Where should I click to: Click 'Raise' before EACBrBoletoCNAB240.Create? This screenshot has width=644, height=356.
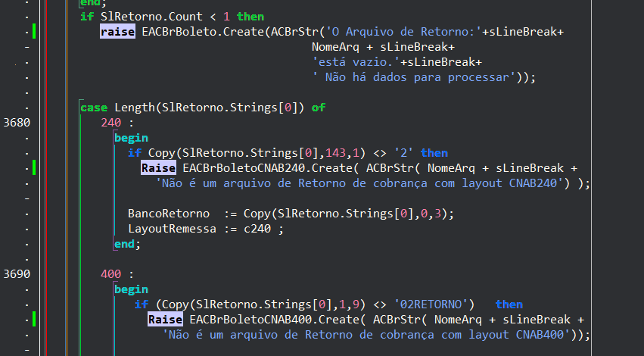[158, 168]
